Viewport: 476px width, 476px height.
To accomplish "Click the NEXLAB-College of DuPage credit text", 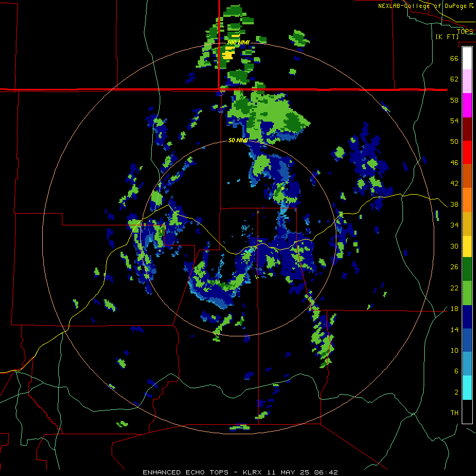I will pos(425,6).
